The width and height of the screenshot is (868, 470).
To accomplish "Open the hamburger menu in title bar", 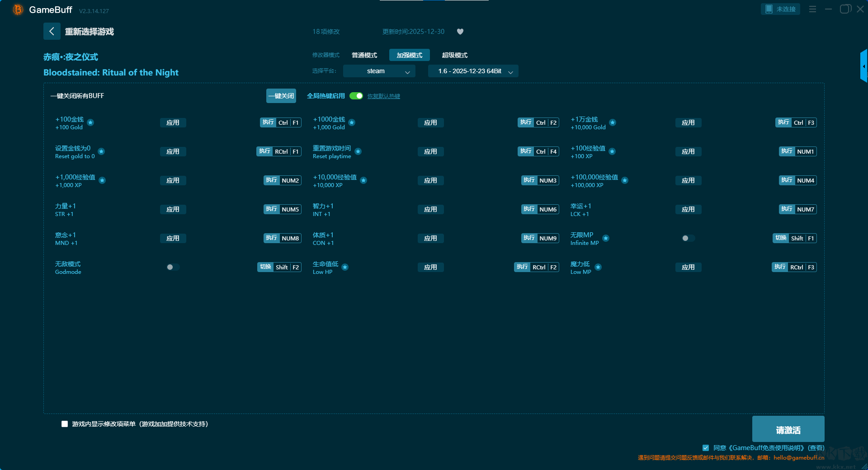I will coord(812,9).
